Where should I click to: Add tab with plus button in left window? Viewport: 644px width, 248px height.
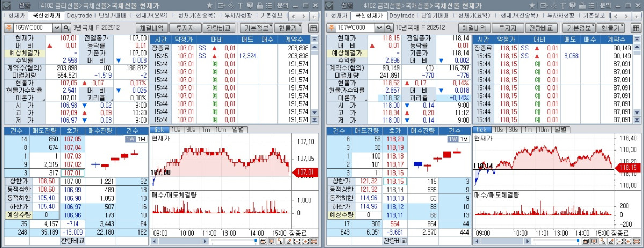[x=314, y=16]
